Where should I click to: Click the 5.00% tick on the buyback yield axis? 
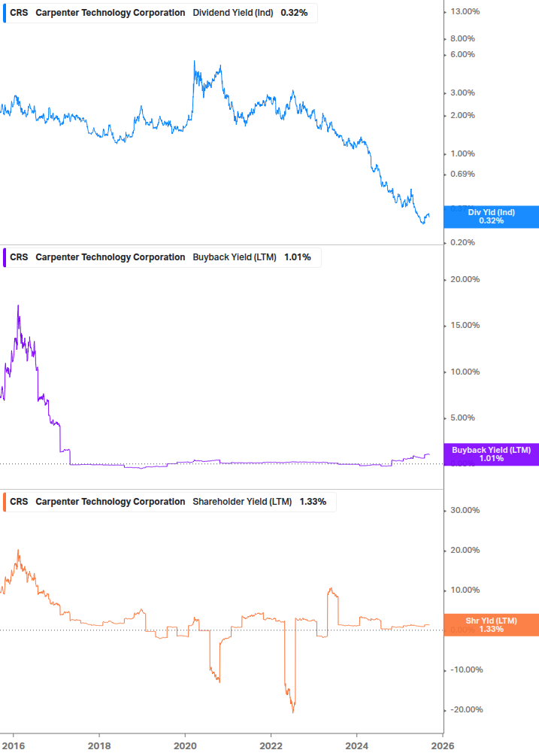462,418
